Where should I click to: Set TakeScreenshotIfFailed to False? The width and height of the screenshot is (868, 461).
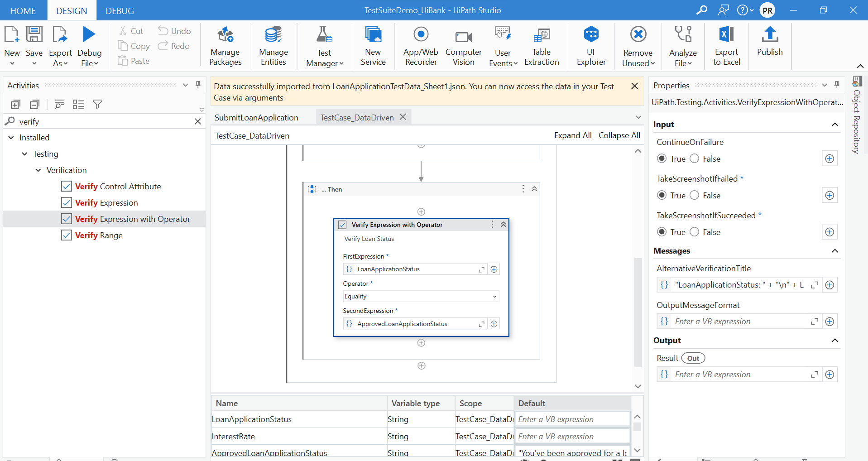(x=695, y=195)
